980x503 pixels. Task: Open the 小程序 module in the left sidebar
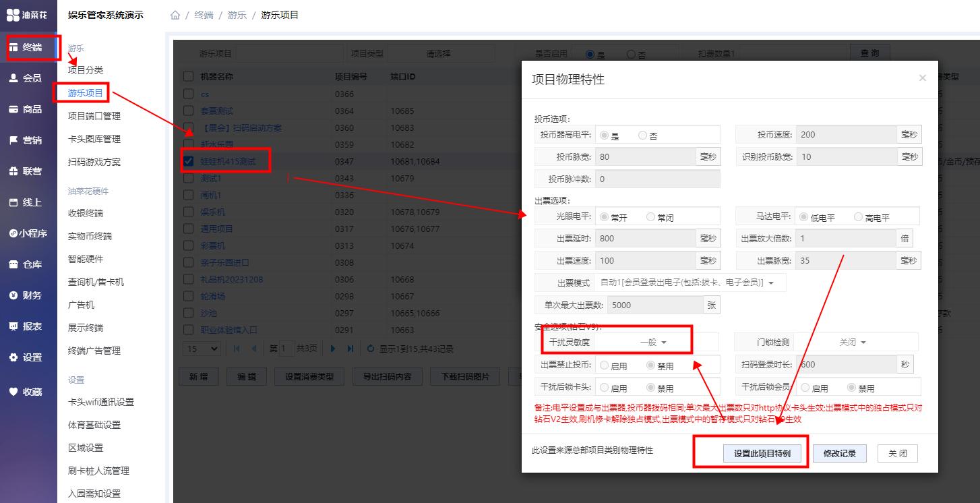(27, 233)
